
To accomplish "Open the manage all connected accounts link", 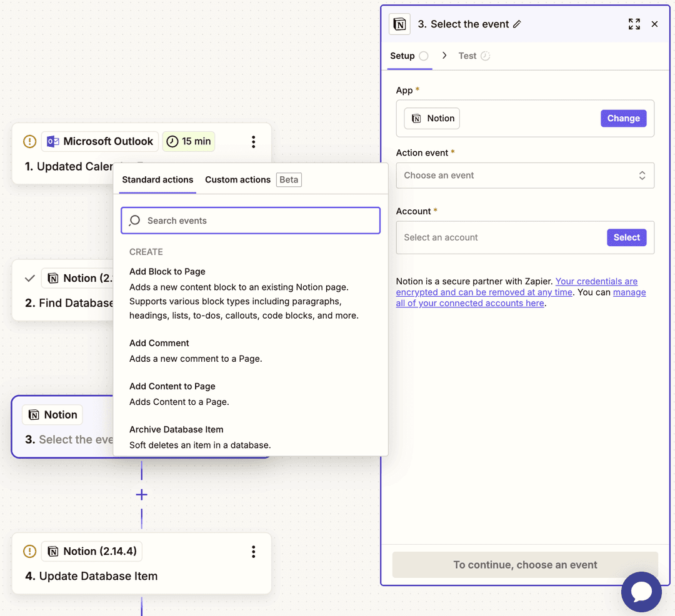I will click(521, 297).
